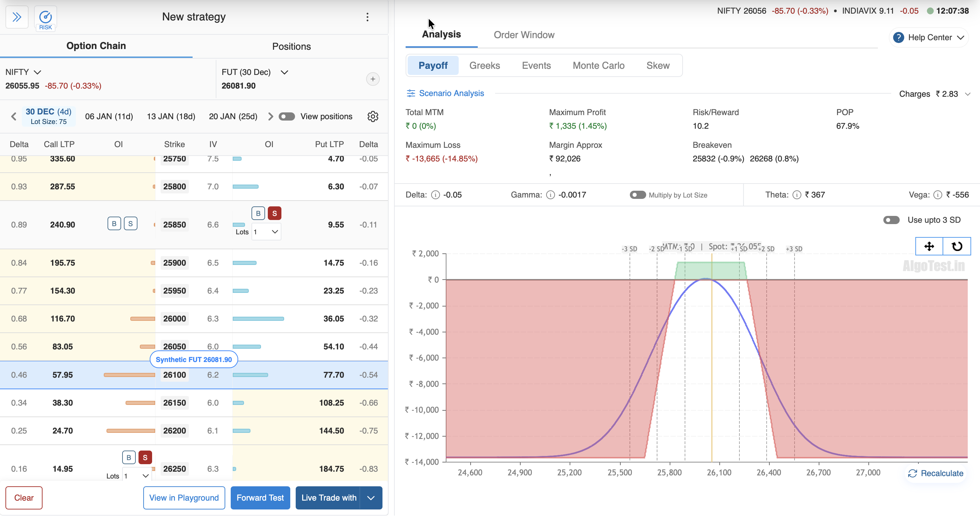
Task: Select the 06 JAN (11d) expiry
Action: click(x=109, y=116)
